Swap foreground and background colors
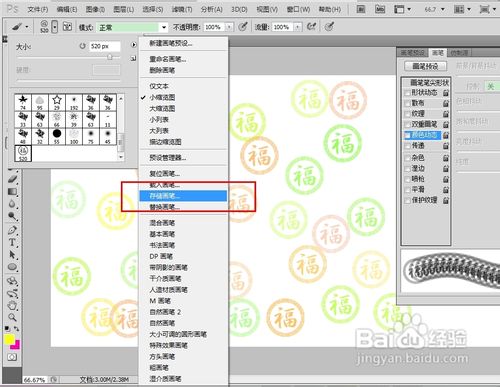500x387 pixels. [x=16, y=329]
